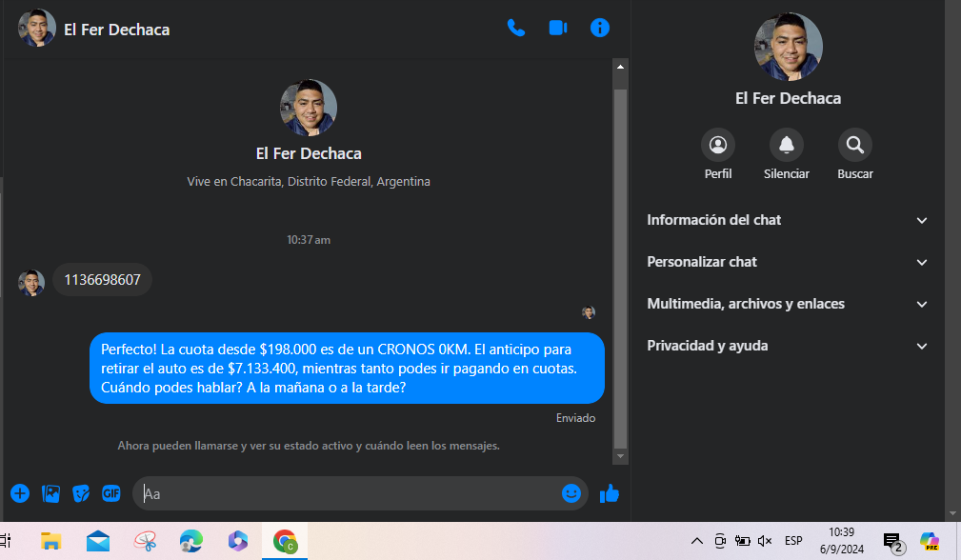
Task: Click the chat scrollbar down arrow
Action: tap(621, 457)
